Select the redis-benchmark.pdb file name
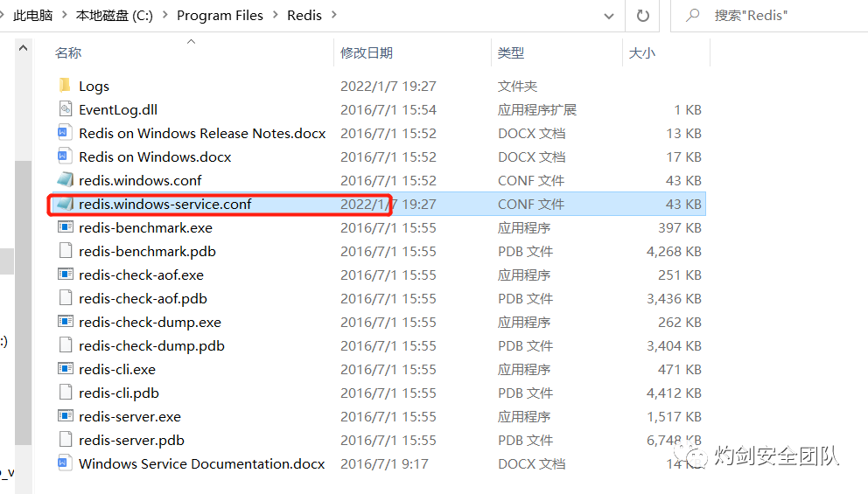This screenshot has width=868, height=494. point(147,251)
